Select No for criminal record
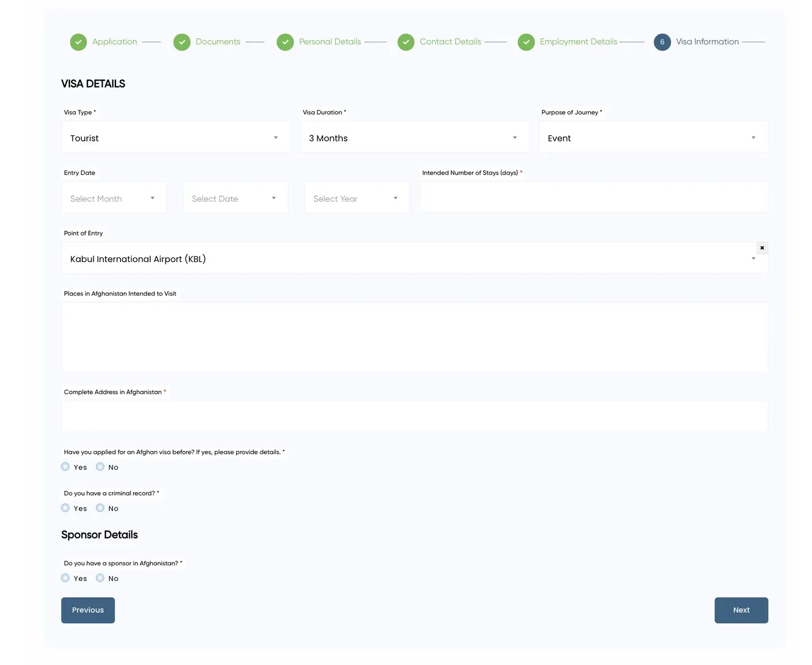This screenshot has width=812, height=665. coord(100,508)
